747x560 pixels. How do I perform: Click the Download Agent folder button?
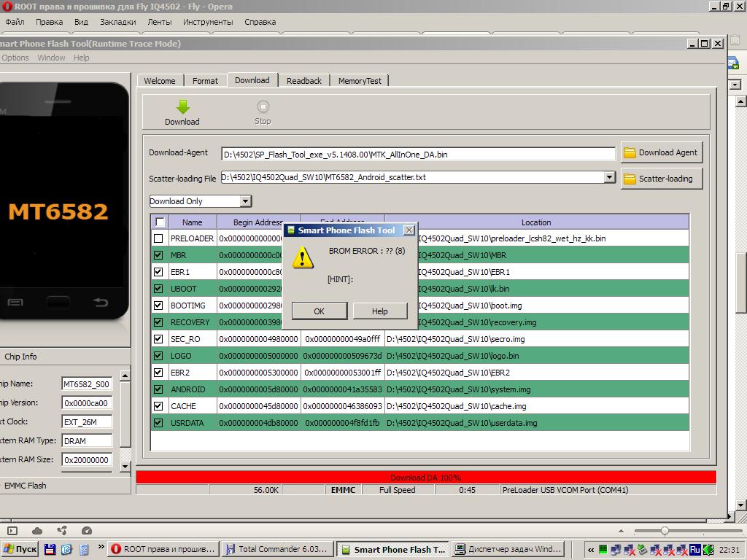point(662,152)
